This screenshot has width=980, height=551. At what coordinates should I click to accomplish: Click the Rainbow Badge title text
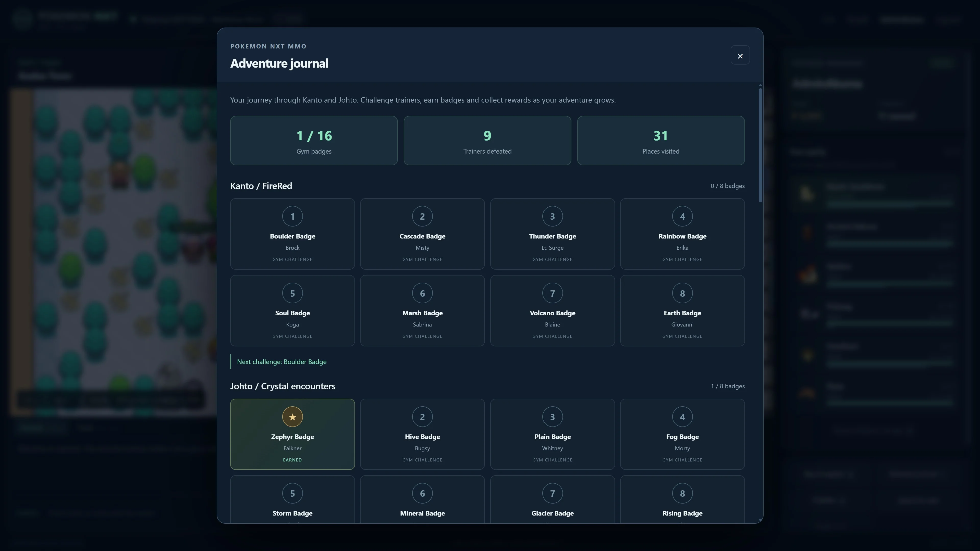pos(682,236)
